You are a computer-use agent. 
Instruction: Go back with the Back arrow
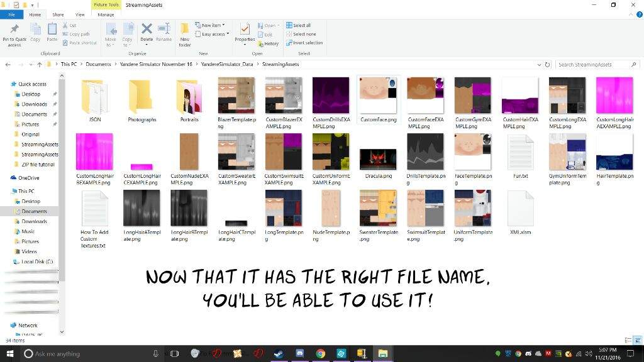[x=8, y=65]
